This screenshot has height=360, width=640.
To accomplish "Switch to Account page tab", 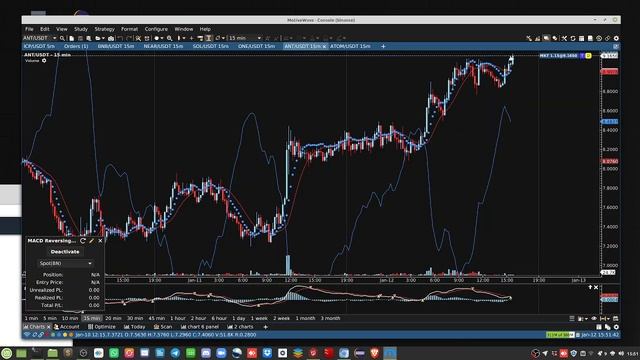I will pyautogui.click(x=67, y=327).
